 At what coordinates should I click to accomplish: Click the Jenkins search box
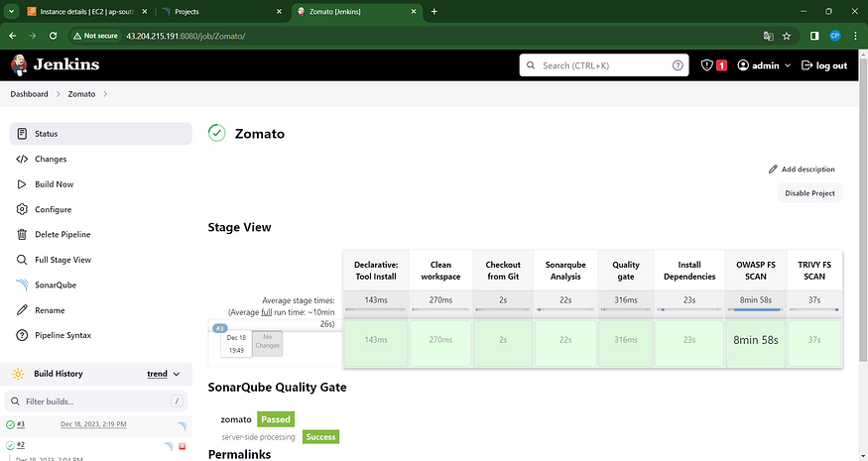603,65
